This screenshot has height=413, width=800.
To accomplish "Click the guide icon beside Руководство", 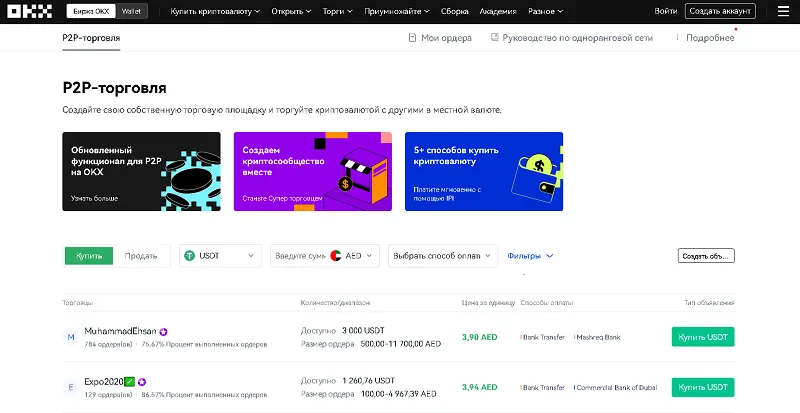I will point(494,37).
